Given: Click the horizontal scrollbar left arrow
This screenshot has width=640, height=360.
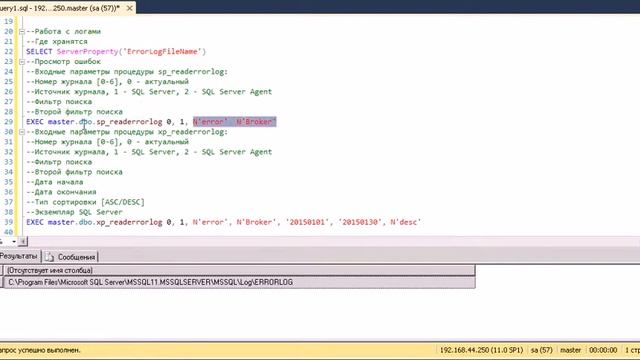Looking at the screenshot, I should click(23, 242).
